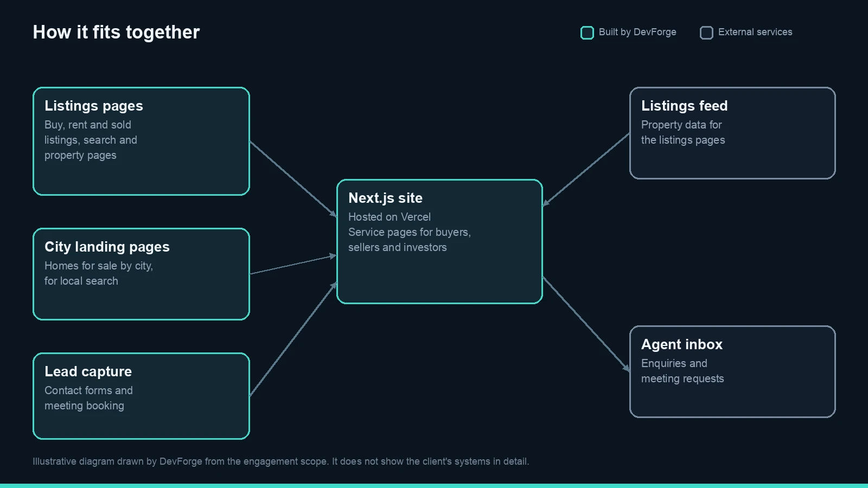Select the 'Listings feed' box title
Viewport: 868px width, 488px height.
coord(685,106)
